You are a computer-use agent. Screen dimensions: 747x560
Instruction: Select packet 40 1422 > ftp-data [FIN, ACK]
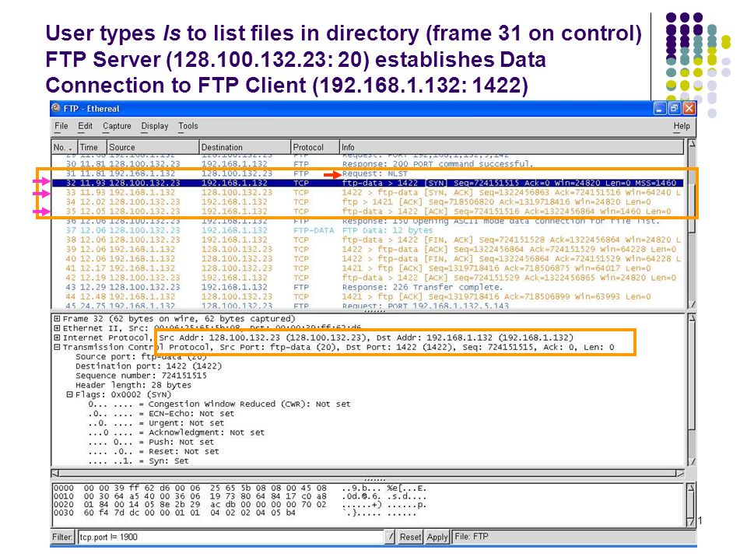click(x=369, y=259)
